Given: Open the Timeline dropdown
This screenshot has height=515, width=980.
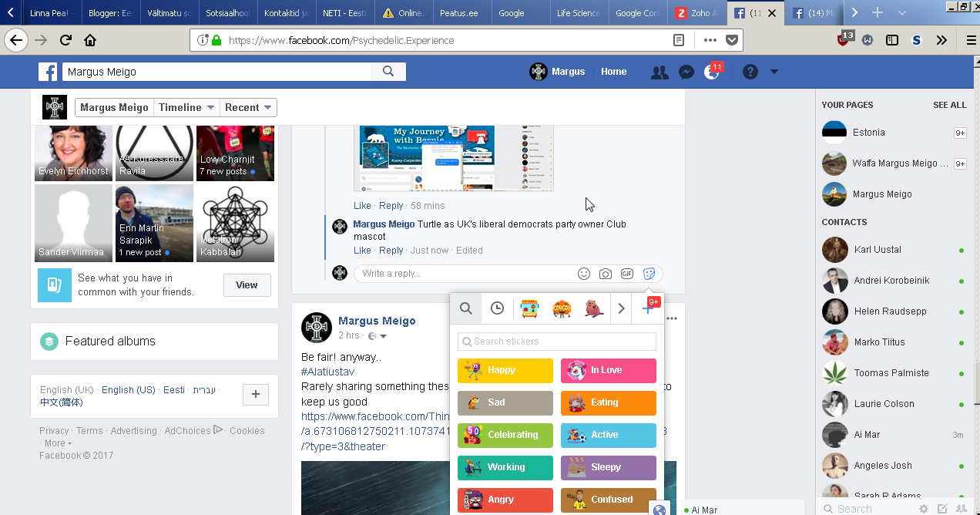Looking at the screenshot, I should (186, 108).
